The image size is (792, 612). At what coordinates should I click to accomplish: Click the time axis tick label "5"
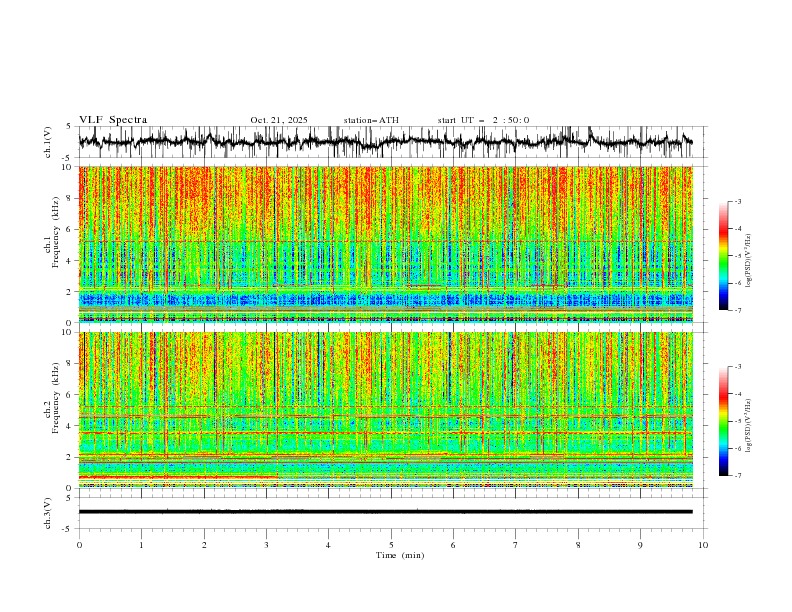[x=391, y=545]
